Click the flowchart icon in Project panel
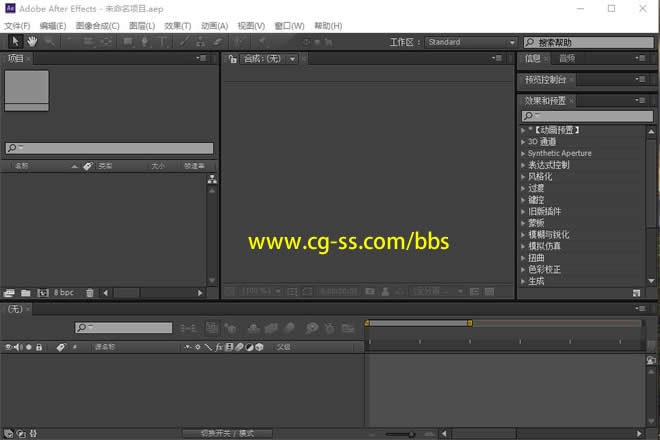Viewport: 660px width, 440px height. pos(212,180)
